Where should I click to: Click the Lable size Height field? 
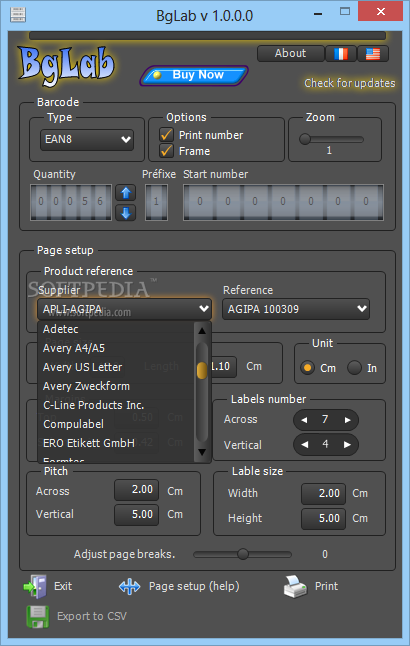click(x=323, y=519)
